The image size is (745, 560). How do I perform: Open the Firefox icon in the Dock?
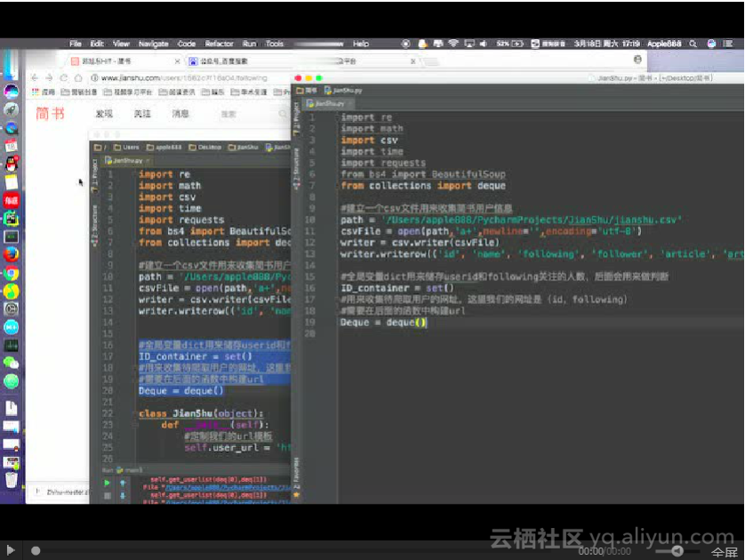11,254
